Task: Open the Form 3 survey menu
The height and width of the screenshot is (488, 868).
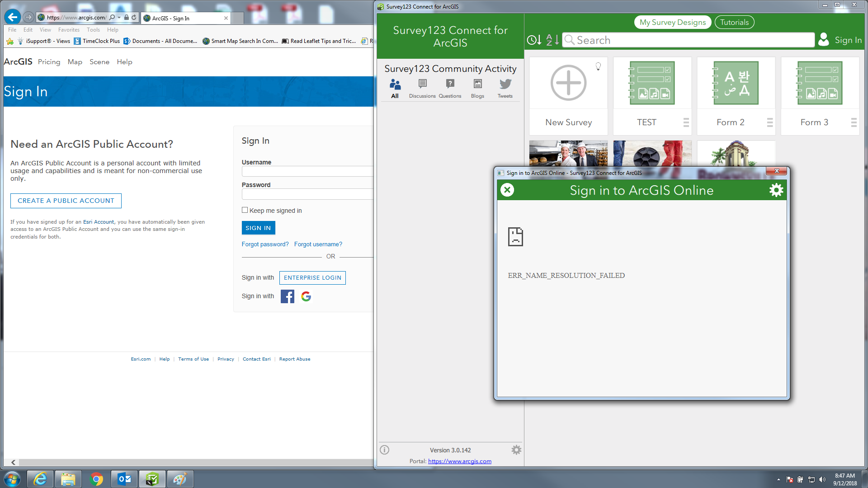Action: pyautogui.click(x=854, y=122)
